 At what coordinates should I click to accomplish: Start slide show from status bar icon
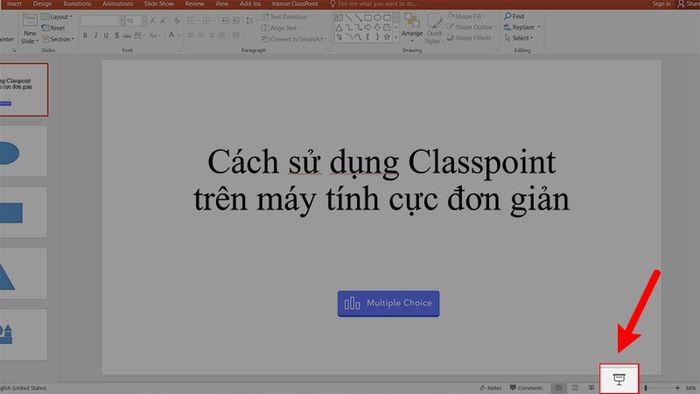point(619,379)
